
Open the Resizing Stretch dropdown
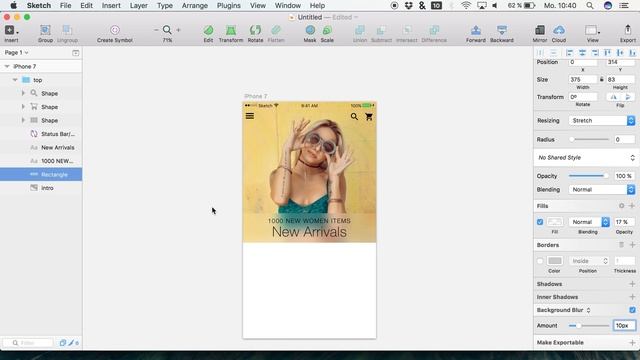click(602, 120)
